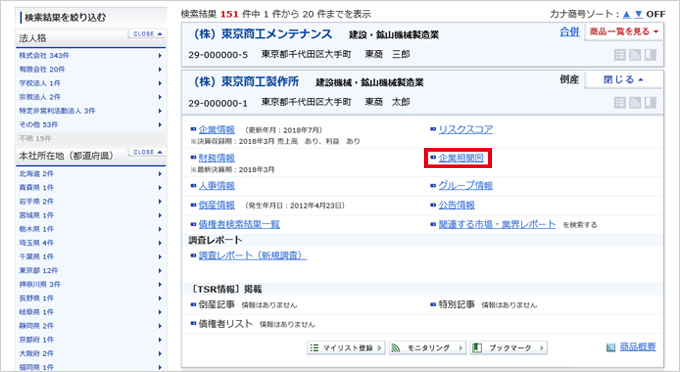
Task: Click the arrow next to 東京都 12件
Action: pos(160,271)
